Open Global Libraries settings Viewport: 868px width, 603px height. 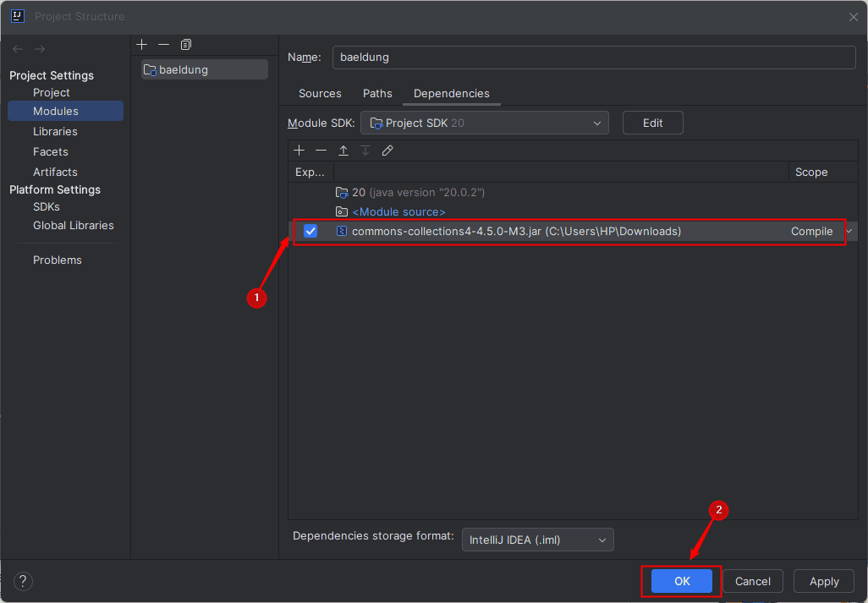click(73, 225)
